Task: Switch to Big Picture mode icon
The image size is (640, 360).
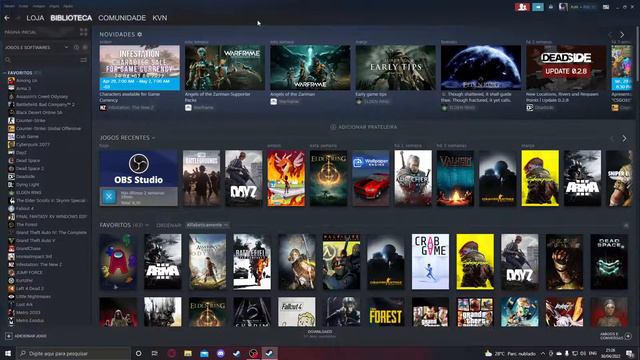Action: 606,7
